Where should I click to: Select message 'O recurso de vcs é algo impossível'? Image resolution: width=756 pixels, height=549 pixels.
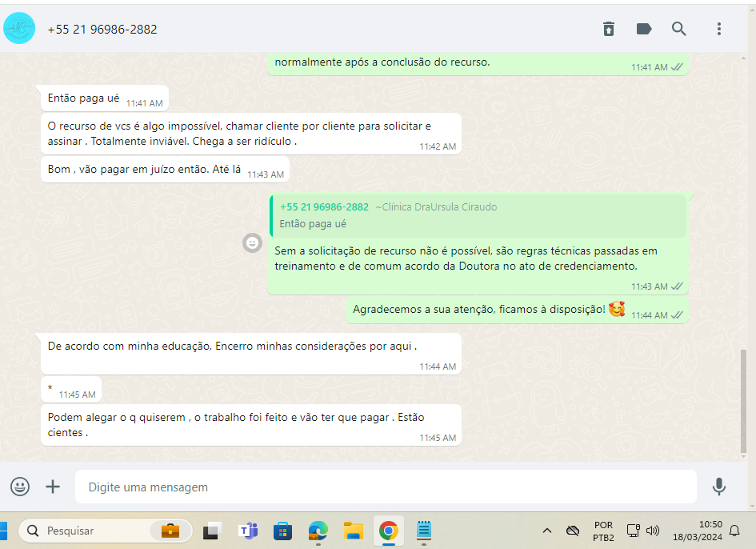click(251, 134)
